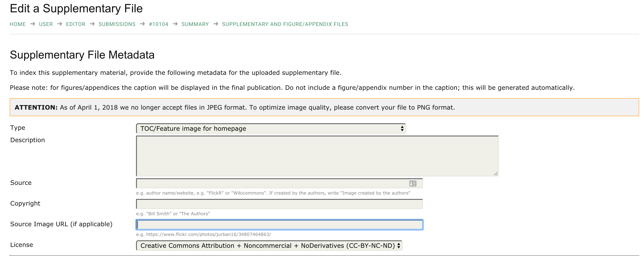Click the contact card autofill icon in Source field
Image resolution: width=644 pixels, height=261 pixels.
(413, 184)
